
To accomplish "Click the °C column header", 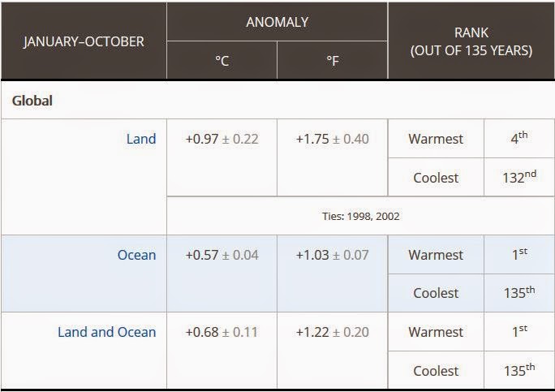I will tap(222, 60).
